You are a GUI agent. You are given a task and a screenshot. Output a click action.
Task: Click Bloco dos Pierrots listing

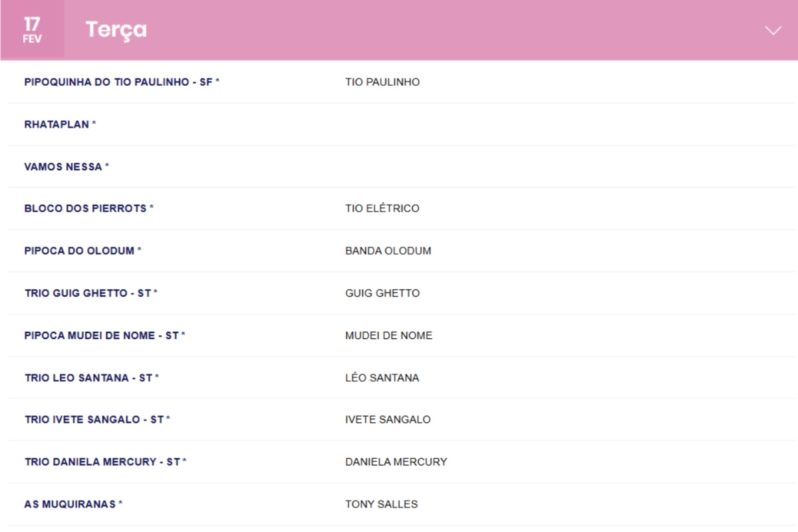coord(88,209)
